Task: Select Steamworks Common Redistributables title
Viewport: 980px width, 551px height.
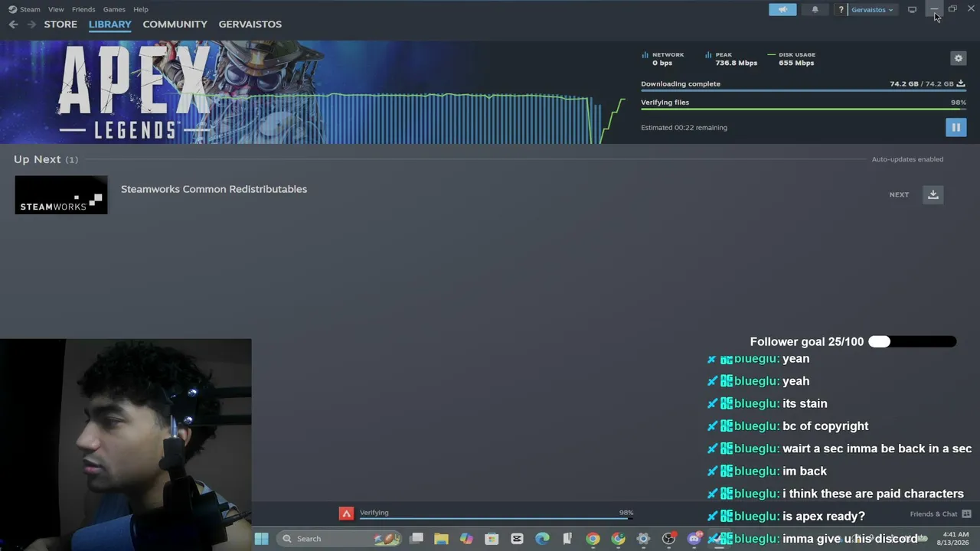Action: (214, 189)
